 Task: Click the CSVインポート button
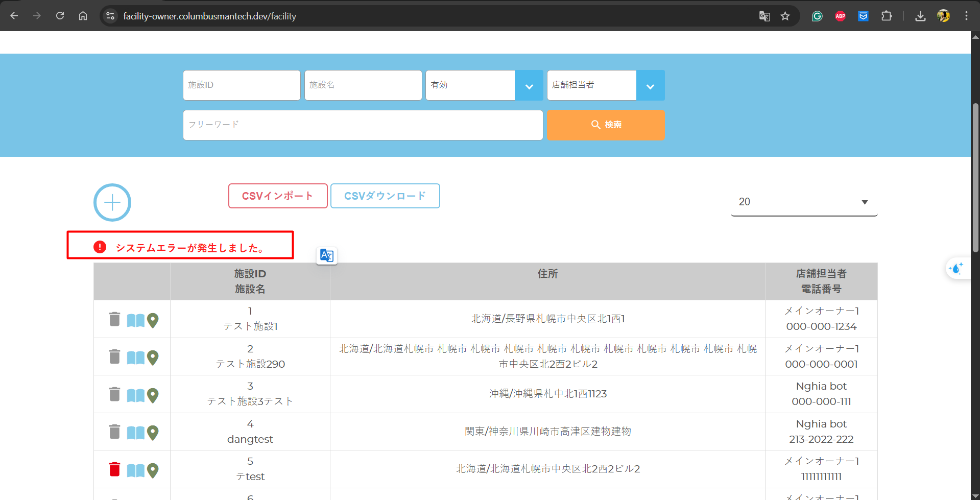pos(277,196)
